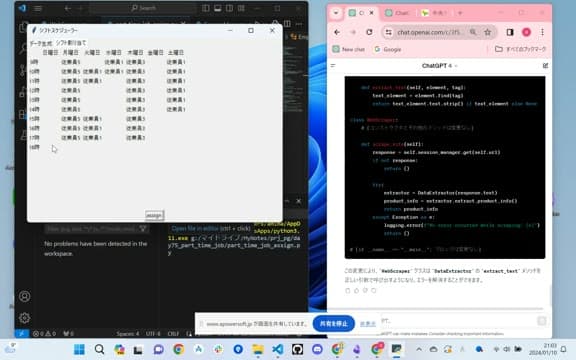Show hidden system tray icons

[419, 349]
